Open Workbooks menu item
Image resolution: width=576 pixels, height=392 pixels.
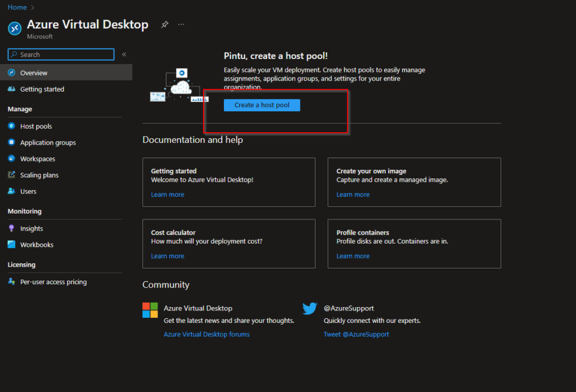(x=37, y=245)
